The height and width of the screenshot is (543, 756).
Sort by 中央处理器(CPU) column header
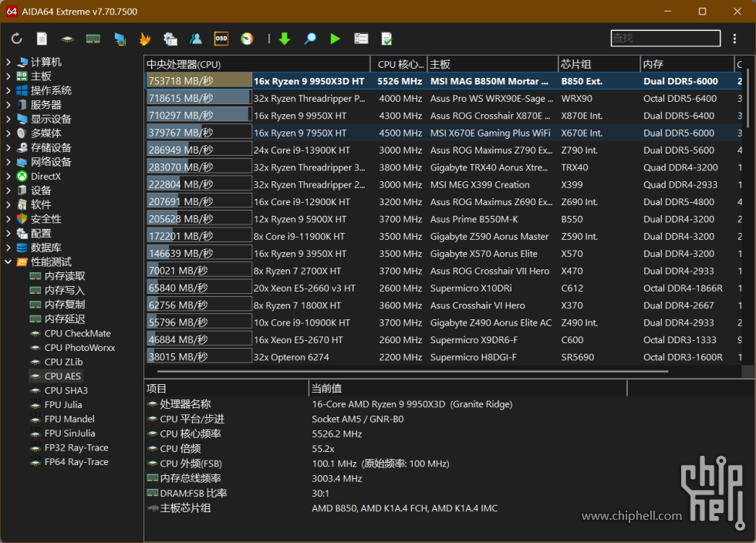pyautogui.click(x=257, y=64)
